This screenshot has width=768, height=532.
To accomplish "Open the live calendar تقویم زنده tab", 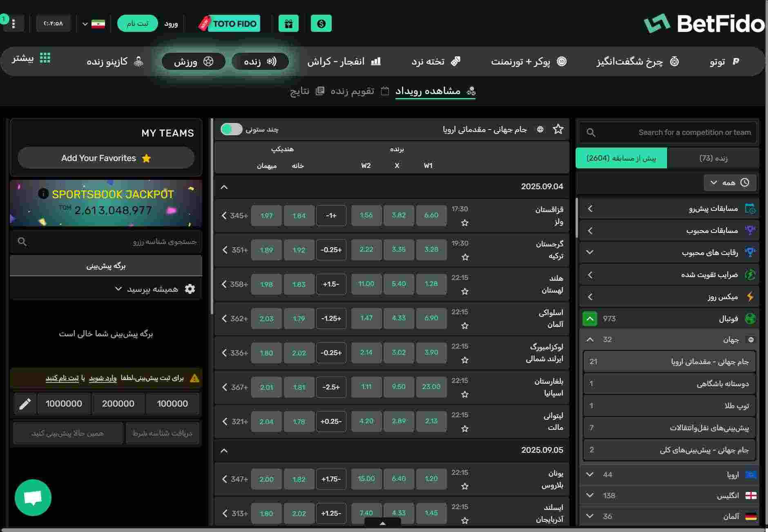I will coord(352,91).
